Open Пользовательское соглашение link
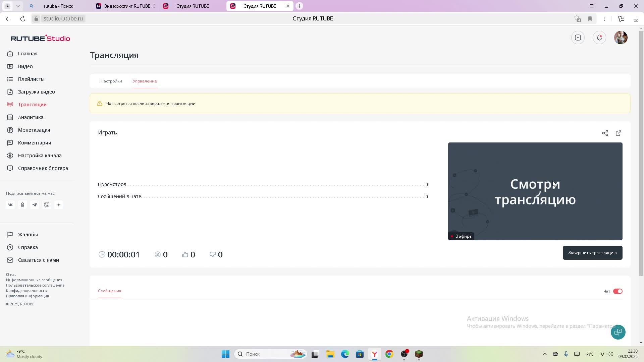Screen dimensions: 644x362 pyautogui.click(x=35, y=285)
